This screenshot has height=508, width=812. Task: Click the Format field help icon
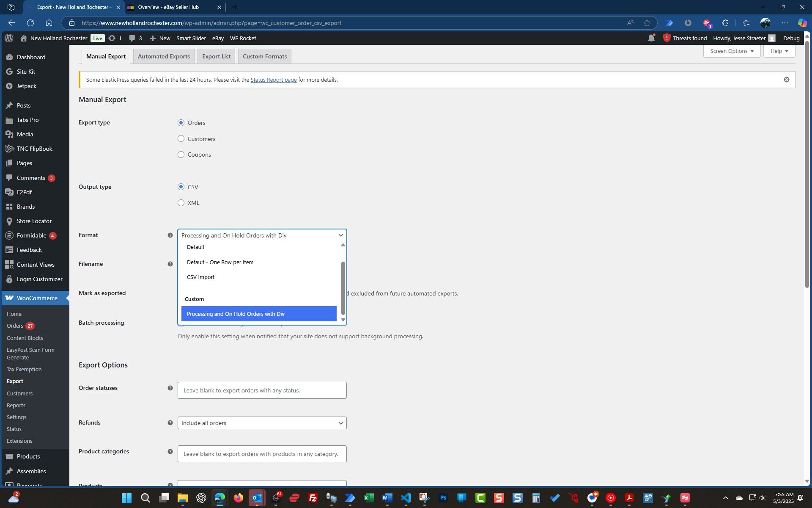[x=170, y=235]
